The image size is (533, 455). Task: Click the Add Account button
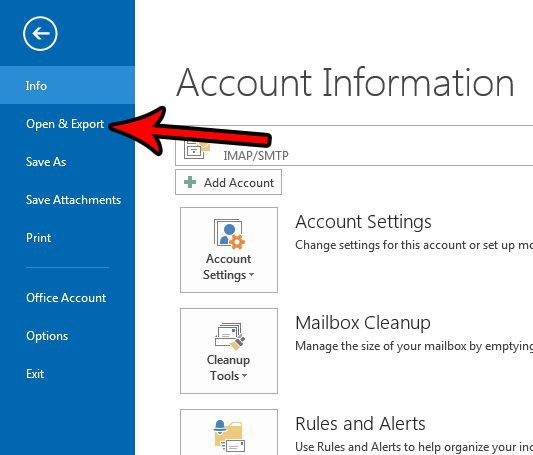(228, 182)
